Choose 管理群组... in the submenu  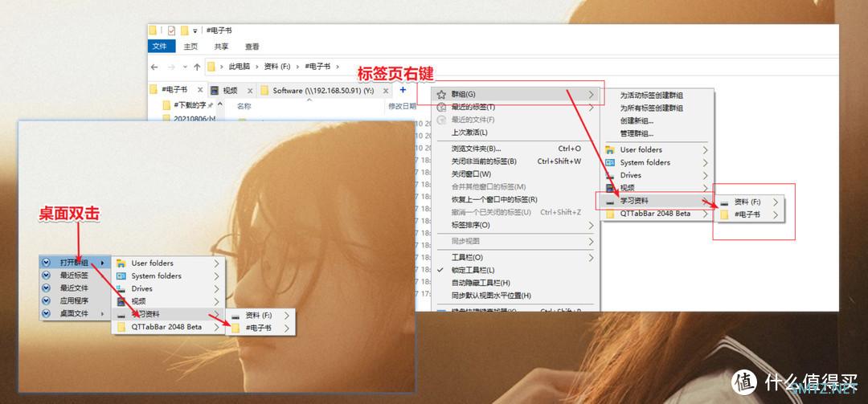tap(637, 133)
